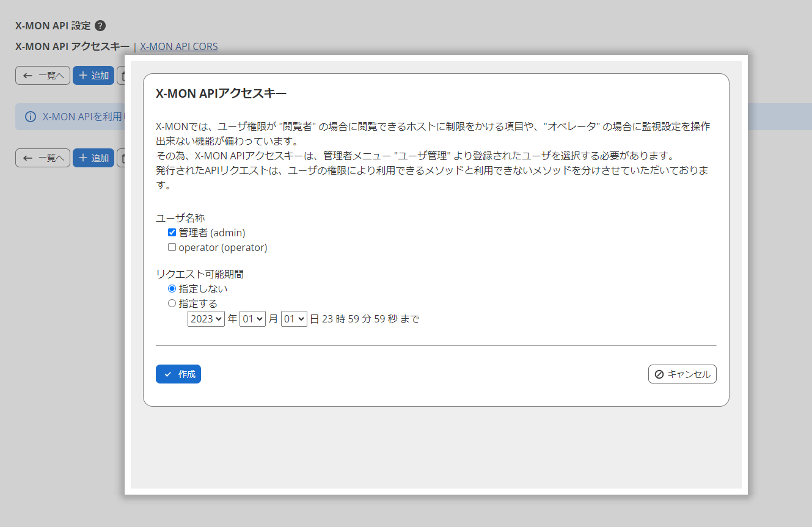The image size is (812, 527).
Task: Click the ユーザ名称 label
Action: (x=180, y=218)
